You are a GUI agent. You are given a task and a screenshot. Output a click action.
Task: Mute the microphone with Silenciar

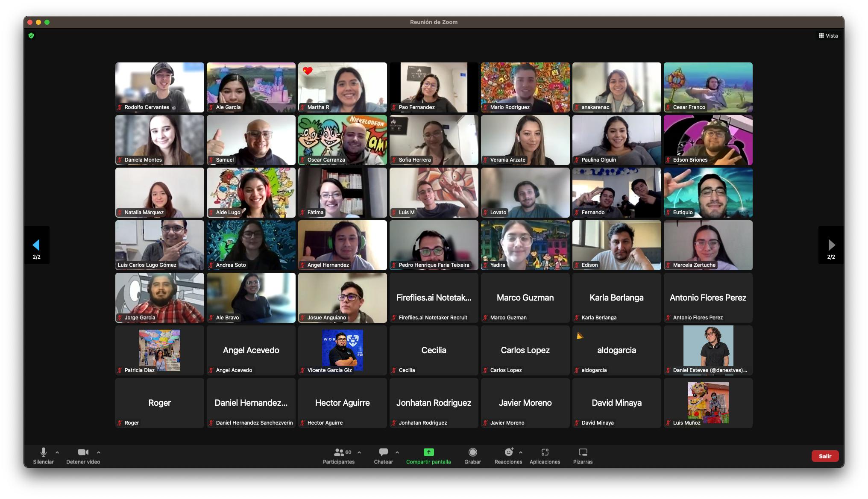click(x=43, y=456)
